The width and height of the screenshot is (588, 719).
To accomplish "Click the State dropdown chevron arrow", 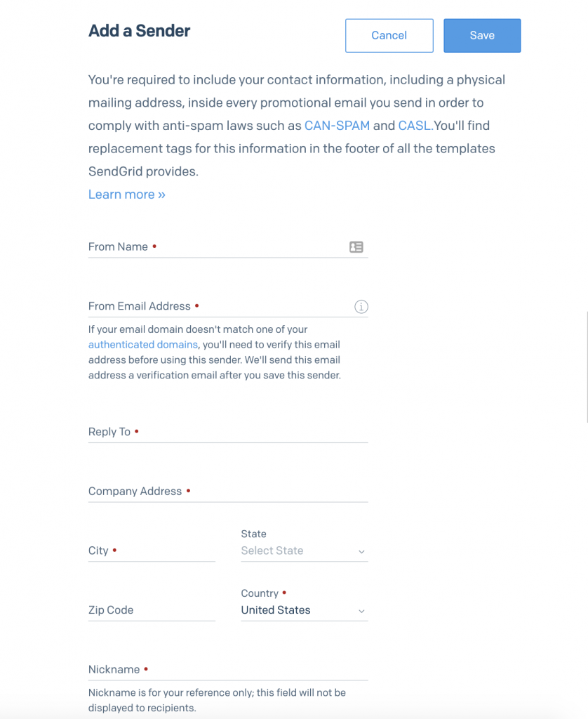I will click(x=361, y=552).
